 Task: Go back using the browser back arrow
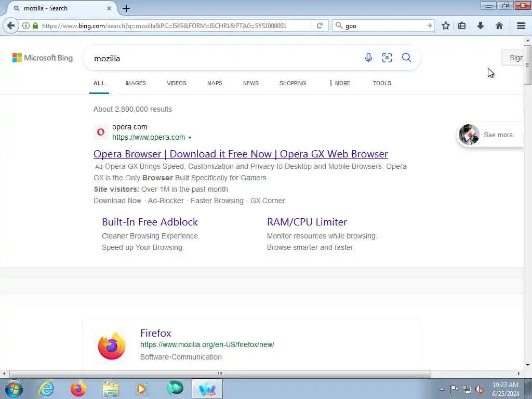[x=11, y=26]
